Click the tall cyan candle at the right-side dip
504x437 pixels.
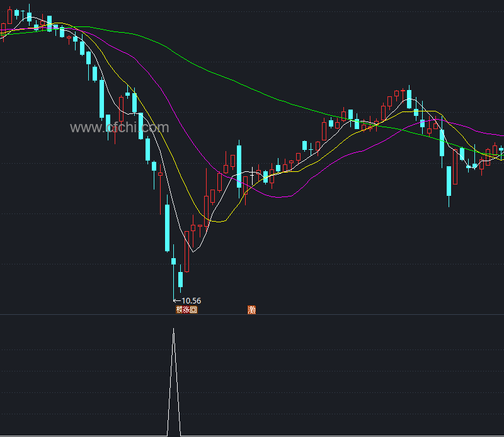click(x=449, y=181)
